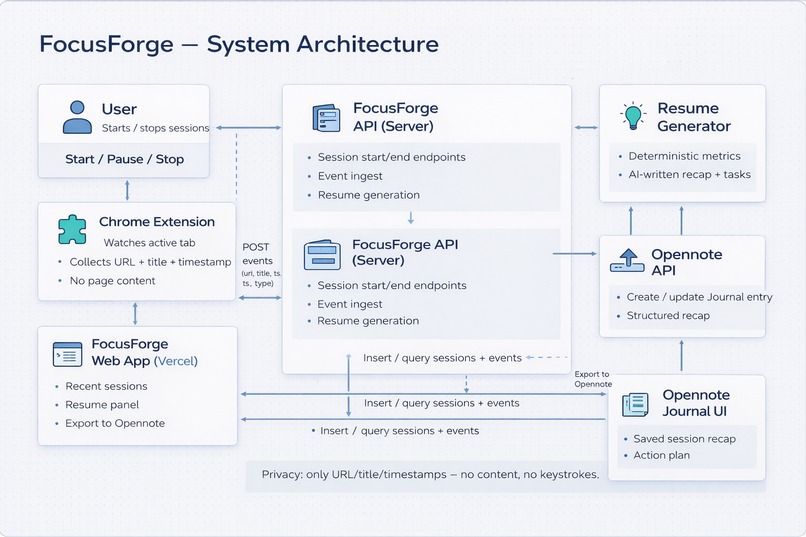Click the upper FocusForge API stacked-forms icon

326,118
